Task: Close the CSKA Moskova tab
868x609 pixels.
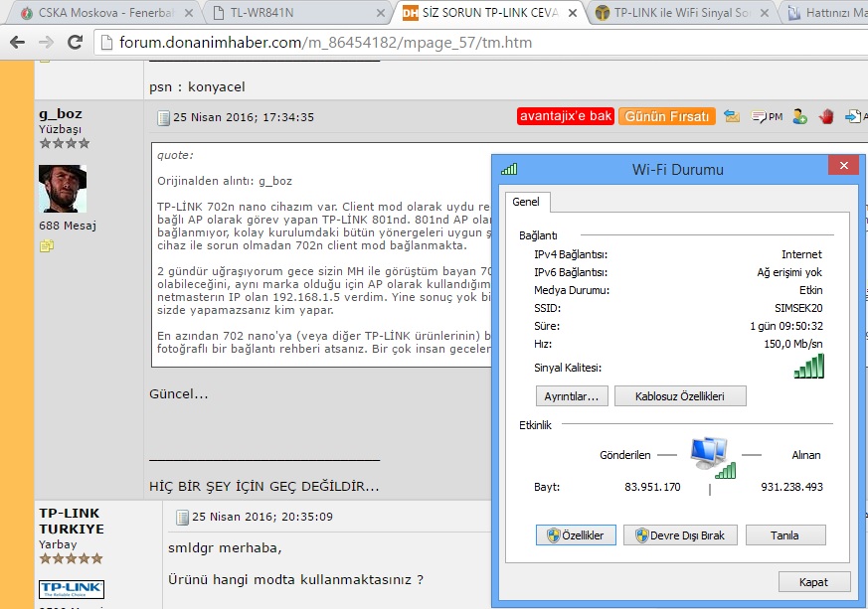Action: coord(189,13)
